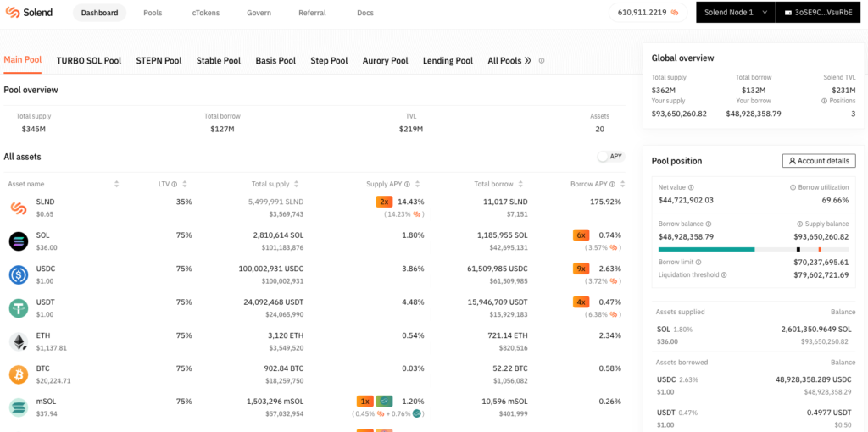Click the SLND token icon in asset list
Viewport: 868px width, 432px height.
(19, 208)
